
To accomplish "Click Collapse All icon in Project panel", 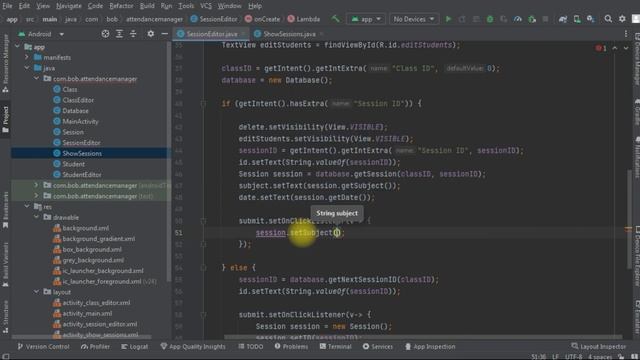I will [133, 34].
